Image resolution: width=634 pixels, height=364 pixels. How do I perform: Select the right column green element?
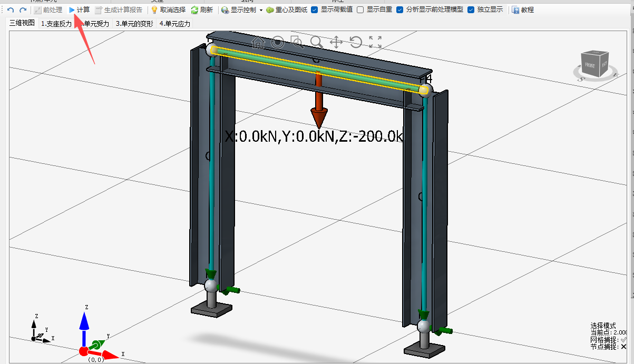tap(424, 203)
